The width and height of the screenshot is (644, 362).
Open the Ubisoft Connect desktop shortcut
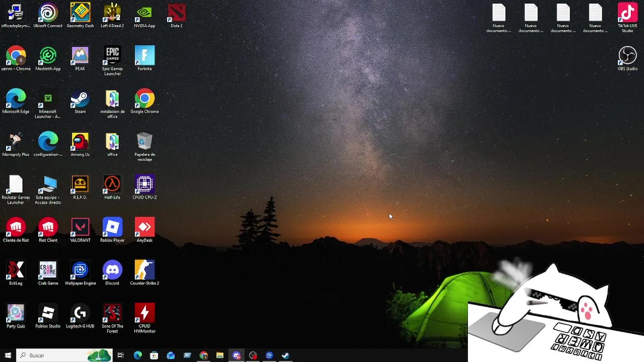pos(48,16)
